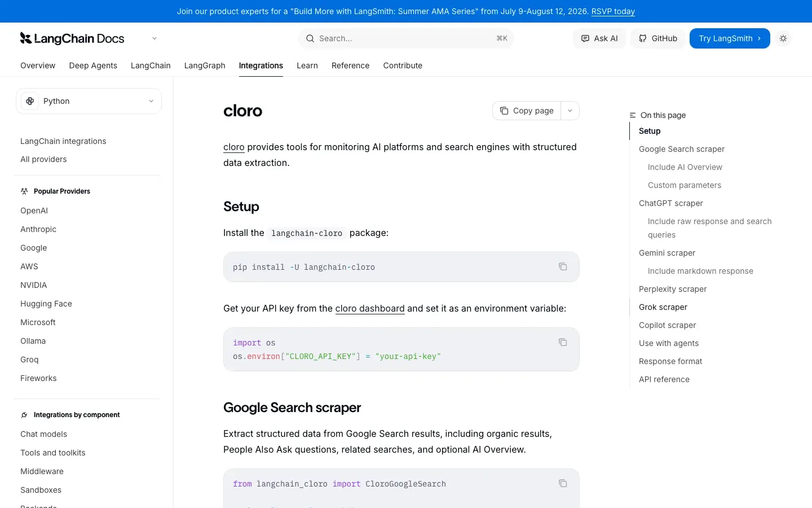Open the Deep Agents tab
Screen dimensions: 812x508
point(93,65)
